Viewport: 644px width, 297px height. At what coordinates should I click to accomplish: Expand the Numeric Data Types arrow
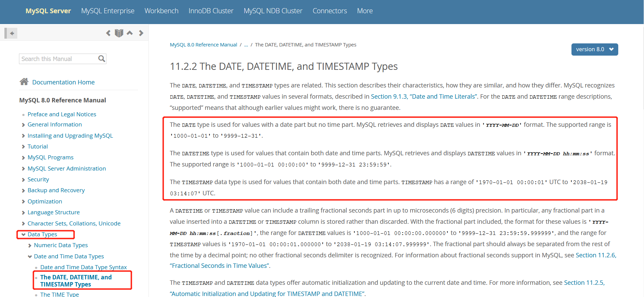[x=30, y=245]
